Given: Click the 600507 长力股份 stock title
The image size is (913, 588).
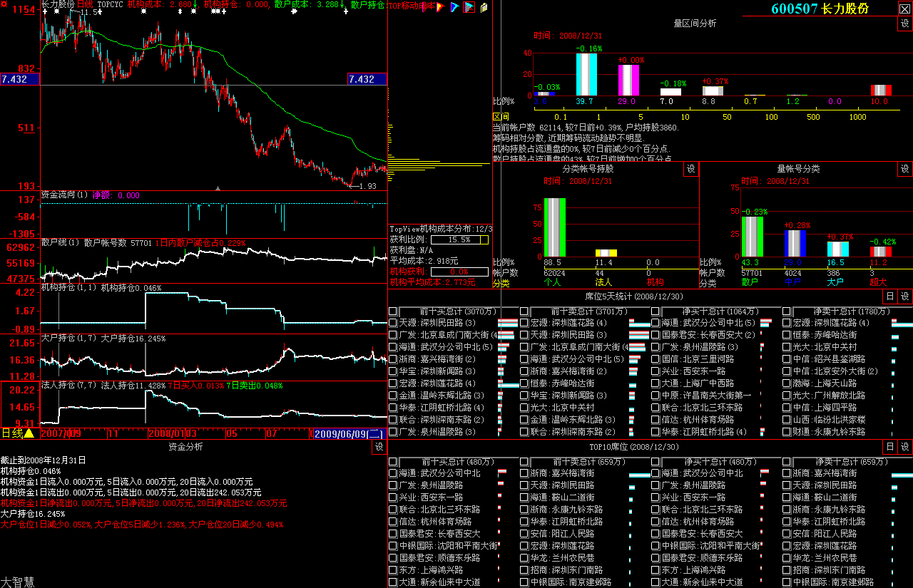Looking at the screenshot, I should tap(820, 9).
